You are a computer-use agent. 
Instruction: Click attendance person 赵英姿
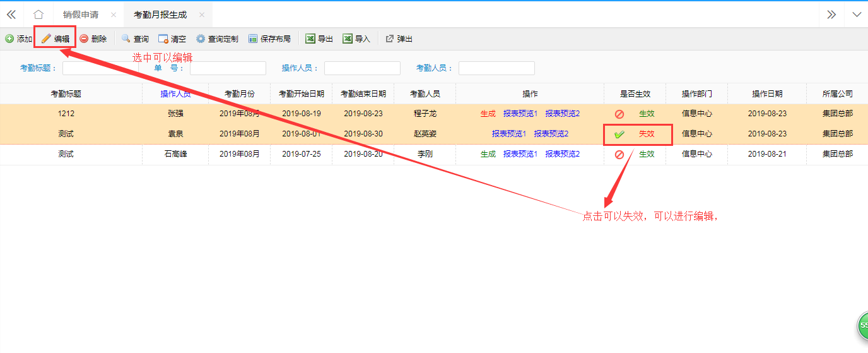pos(425,134)
